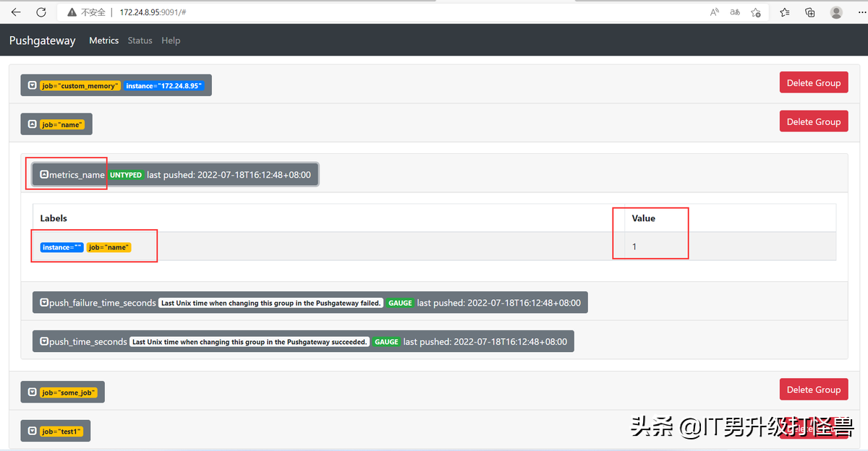Go back with the browser back arrow

coord(16,12)
